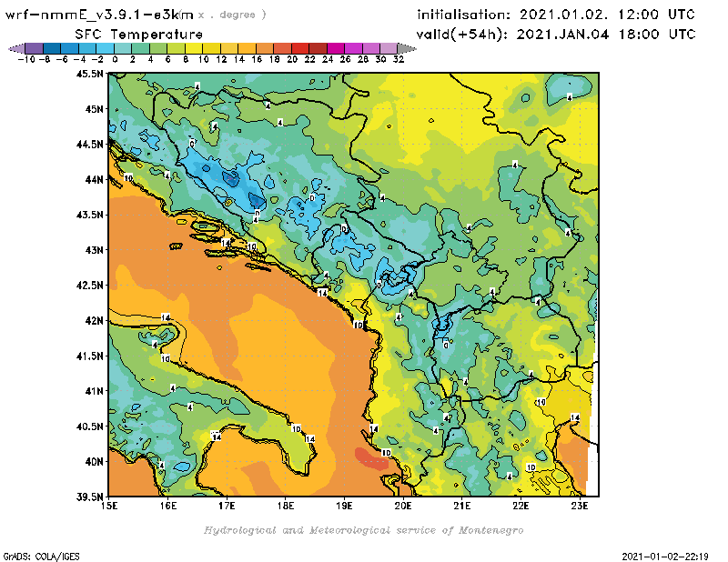This screenshot has width=728, height=562.
Task: Click the latitude label '44N'
Action: click(94, 179)
